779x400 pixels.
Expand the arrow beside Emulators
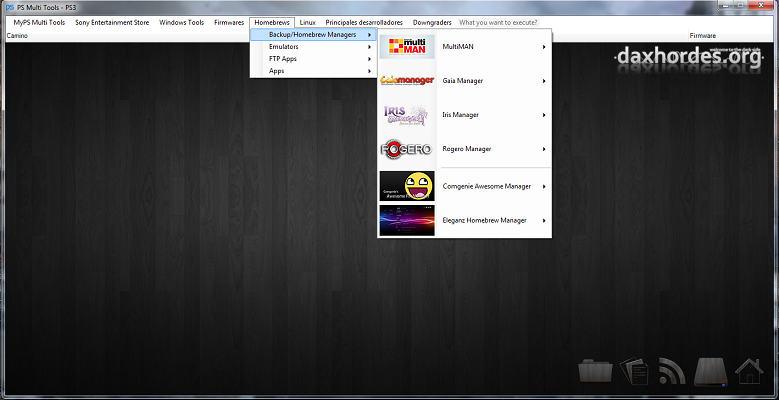tap(370, 47)
